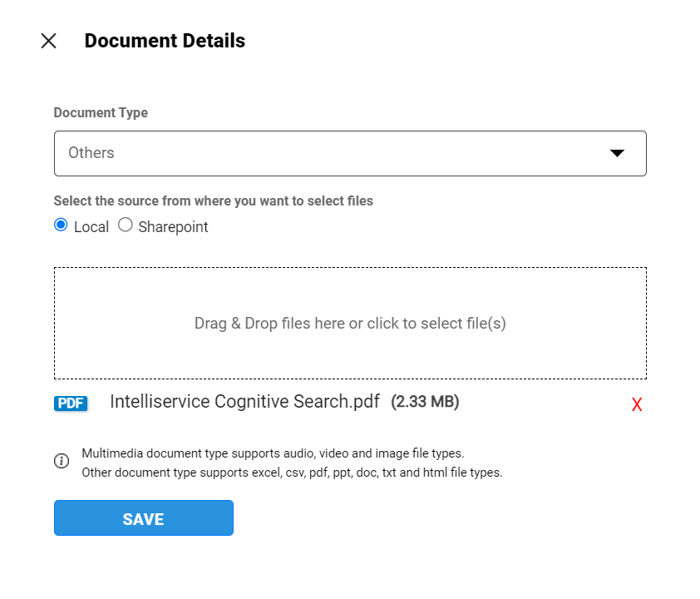Click the 2.33 MB file size text
Viewport: 700px width, 599px height.
tap(425, 402)
